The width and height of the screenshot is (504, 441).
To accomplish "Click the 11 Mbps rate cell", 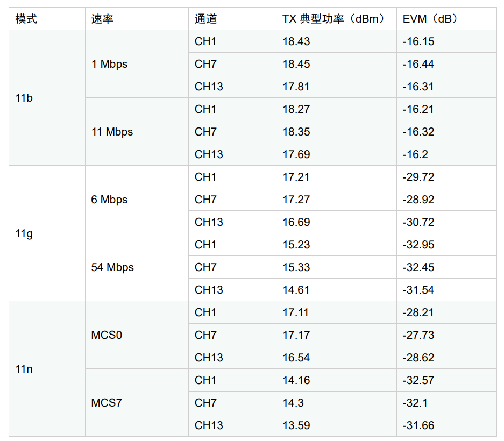I will (137, 132).
